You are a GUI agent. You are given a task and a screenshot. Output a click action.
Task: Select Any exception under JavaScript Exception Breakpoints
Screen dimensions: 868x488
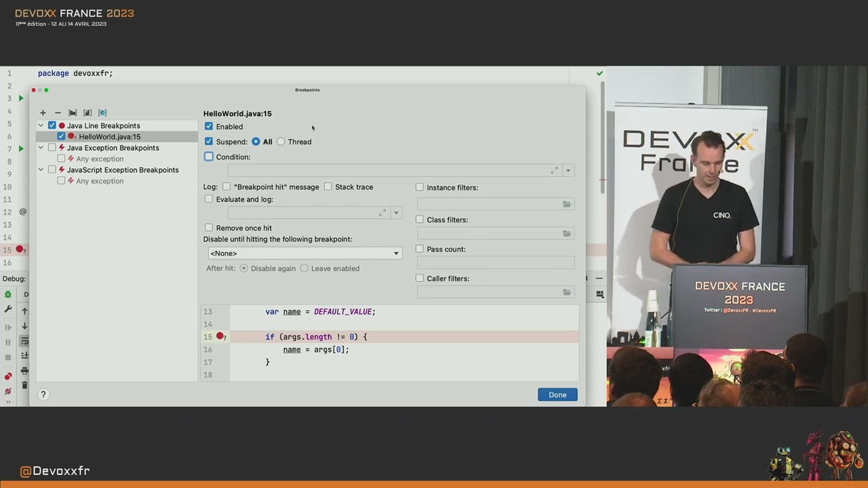click(x=100, y=181)
